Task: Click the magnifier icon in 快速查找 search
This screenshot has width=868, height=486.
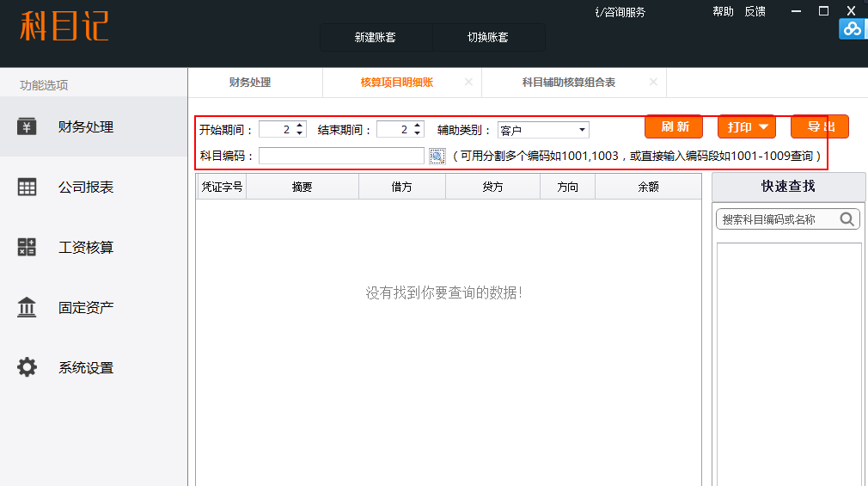Action: (847, 219)
